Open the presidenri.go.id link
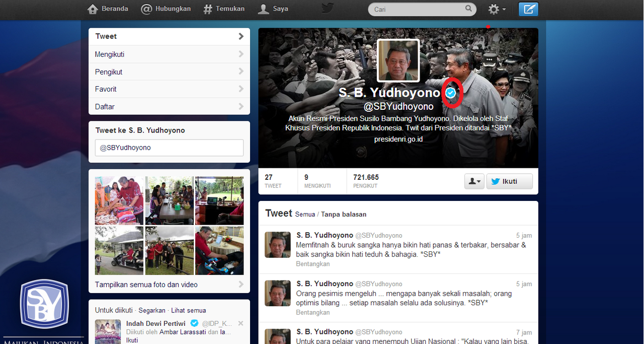This screenshot has height=344, width=644. point(398,139)
